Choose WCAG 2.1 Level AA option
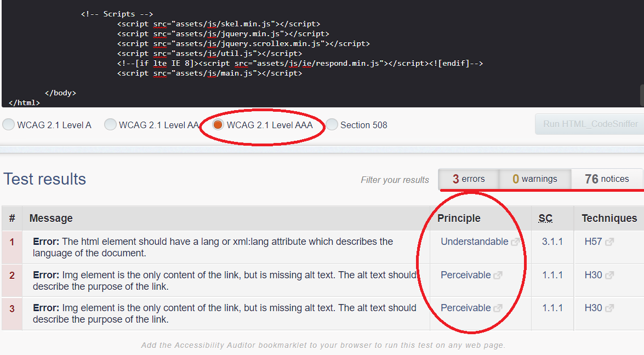The width and height of the screenshot is (644, 355). 111,125
